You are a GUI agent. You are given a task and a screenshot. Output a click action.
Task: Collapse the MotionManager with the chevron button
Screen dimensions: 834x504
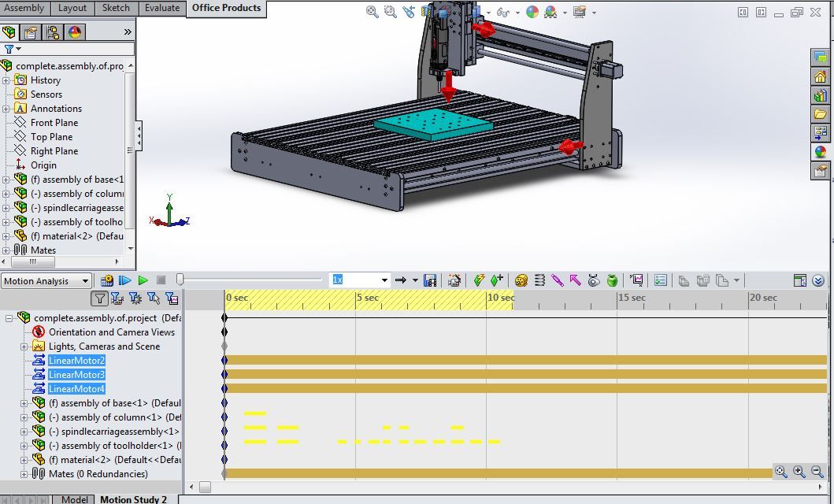819,280
